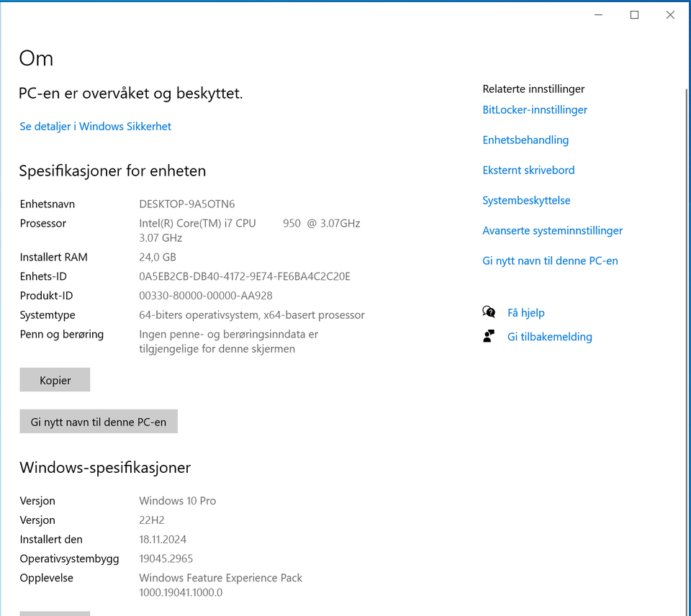Screen dimensions: 691x616
Task: Click the device name DESKTOP-9A5OTN6
Action: point(187,204)
